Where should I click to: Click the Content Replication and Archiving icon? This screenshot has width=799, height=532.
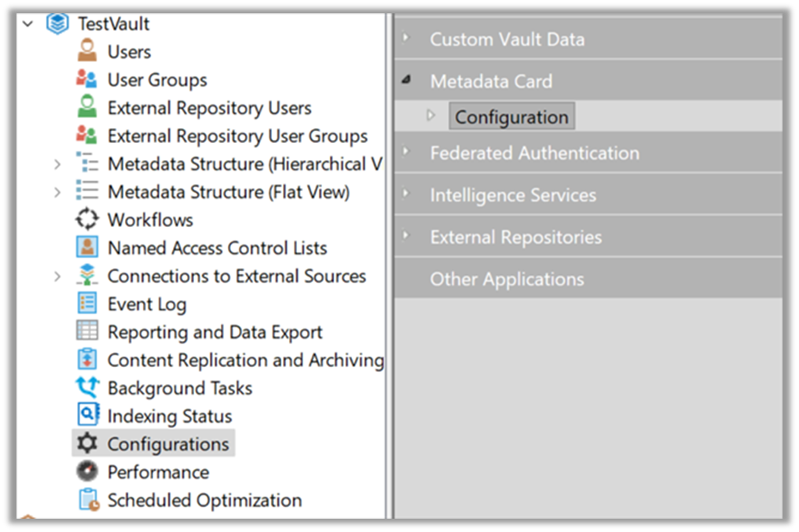click(87, 359)
